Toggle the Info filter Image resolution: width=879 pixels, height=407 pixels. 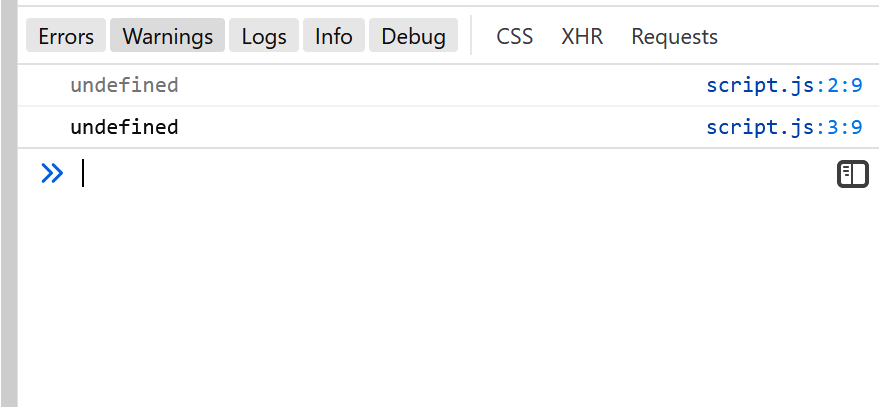(x=334, y=36)
